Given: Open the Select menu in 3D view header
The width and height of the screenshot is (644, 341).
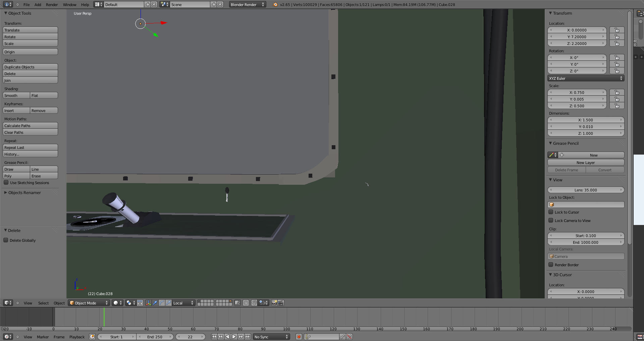Looking at the screenshot, I should (x=43, y=303).
